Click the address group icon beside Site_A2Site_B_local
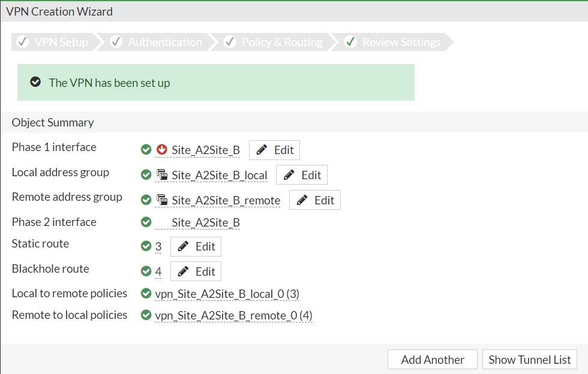 click(161, 174)
